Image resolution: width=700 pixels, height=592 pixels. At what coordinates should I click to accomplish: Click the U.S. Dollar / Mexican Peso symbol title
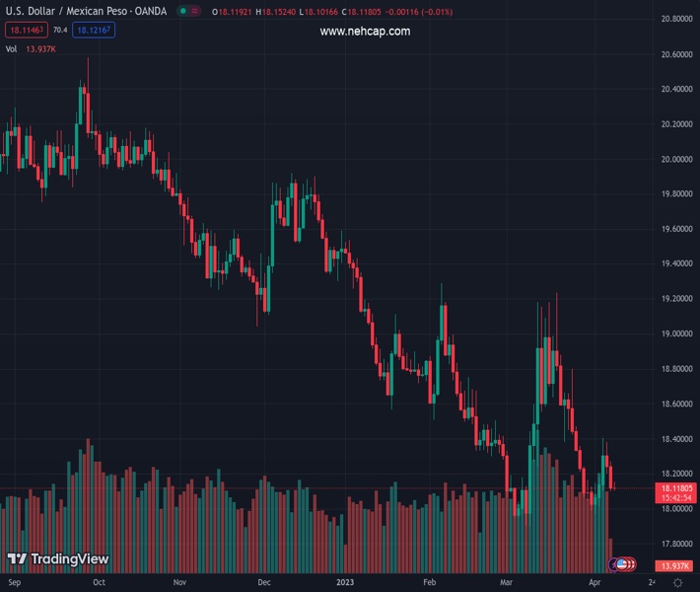pyautogui.click(x=86, y=11)
